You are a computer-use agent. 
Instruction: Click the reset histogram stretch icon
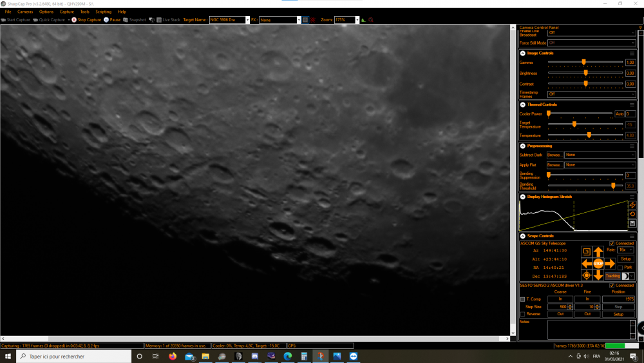click(x=632, y=214)
